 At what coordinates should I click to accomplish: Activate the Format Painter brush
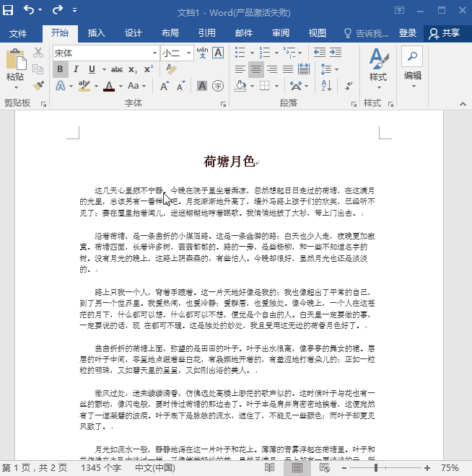(x=38, y=86)
